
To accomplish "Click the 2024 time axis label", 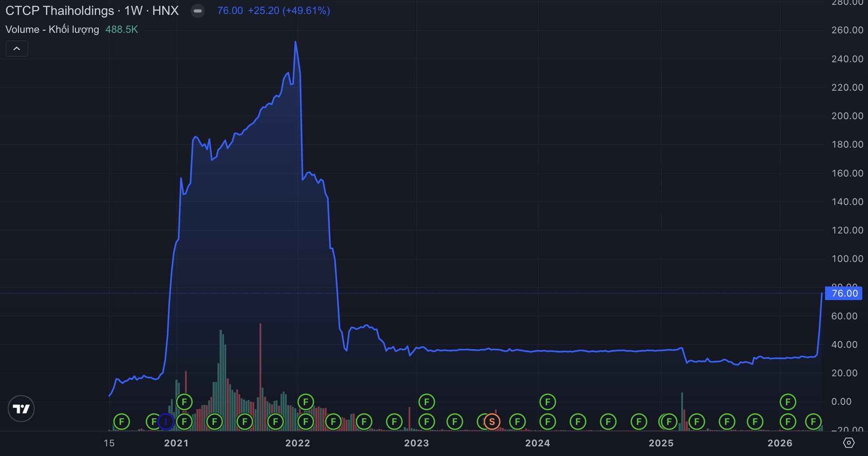I will tap(537, 443).
